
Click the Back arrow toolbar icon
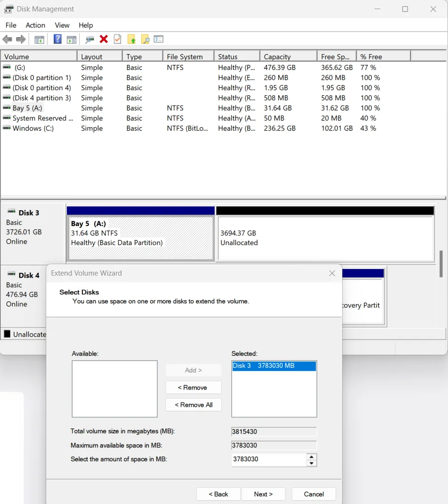click(x=7, y=40)
